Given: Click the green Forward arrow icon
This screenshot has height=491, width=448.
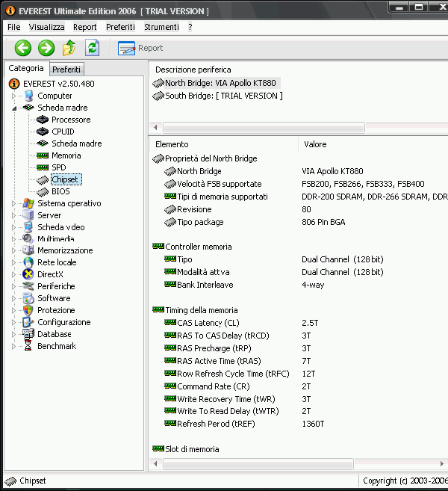Looking at the screenshot, I should pos(46,48).
